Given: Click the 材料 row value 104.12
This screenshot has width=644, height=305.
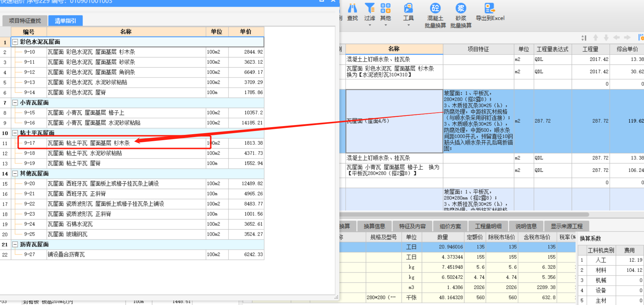Looking at the screenshot, I should pos(630,270).
